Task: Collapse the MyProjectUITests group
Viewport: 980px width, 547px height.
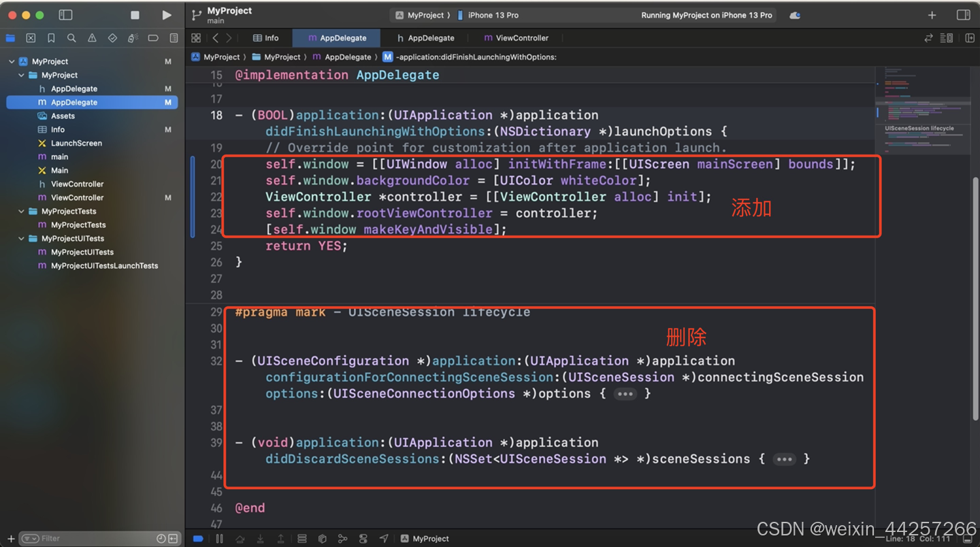Action: pos(20,238)
